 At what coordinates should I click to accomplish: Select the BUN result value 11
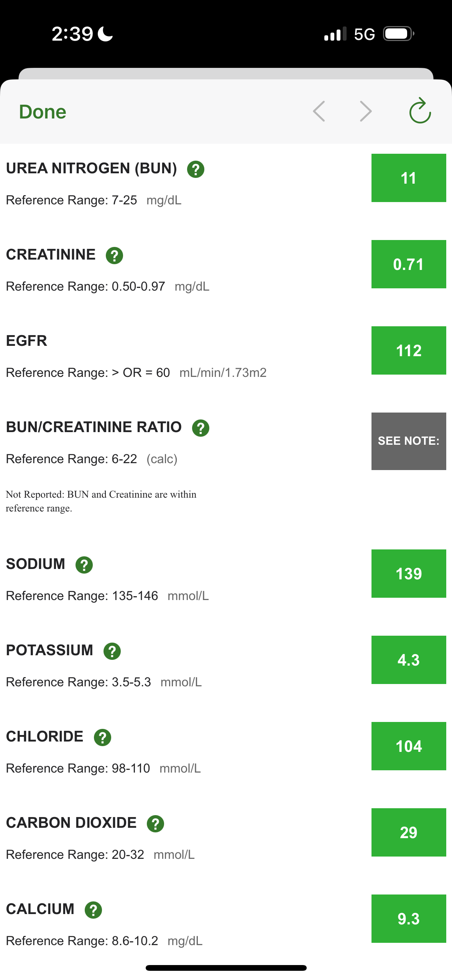(408, 178)
